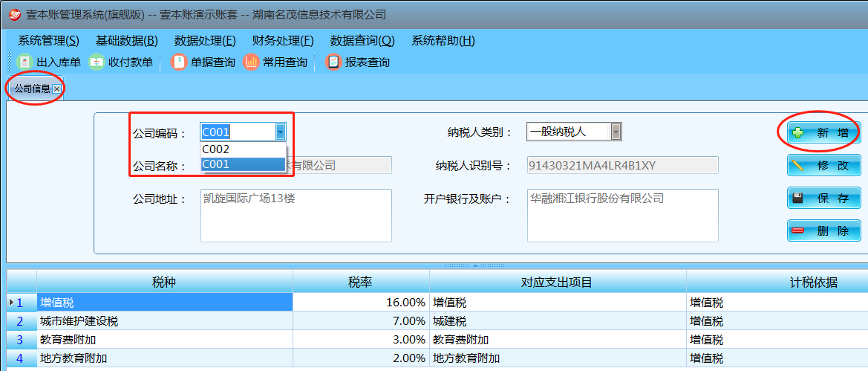Open the 财务处理(F) menu

click(x=283, y=40)
